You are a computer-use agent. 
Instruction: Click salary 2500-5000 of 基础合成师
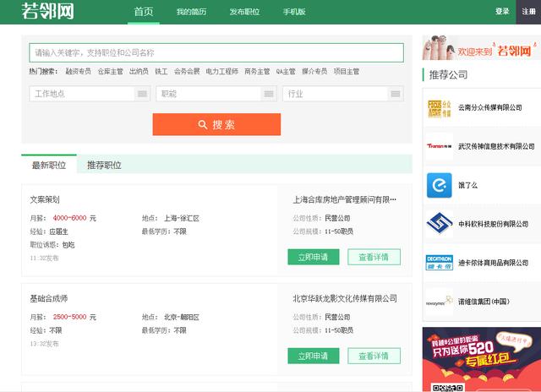[x=69, y=317]
